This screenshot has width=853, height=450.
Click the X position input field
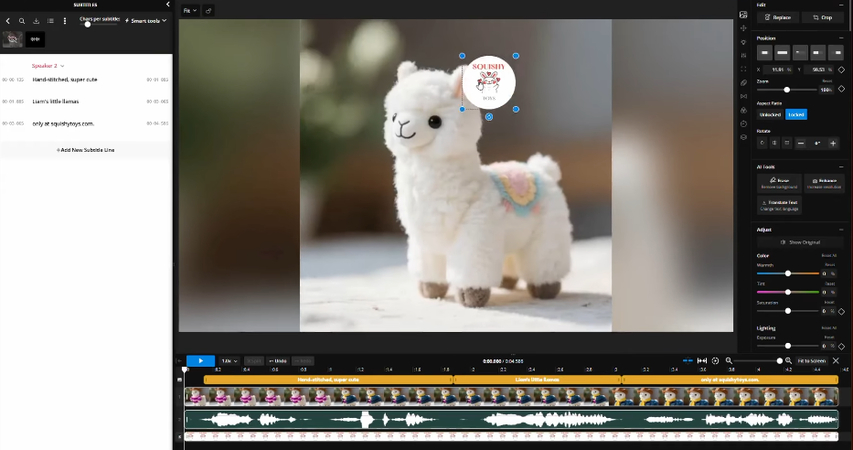pos(777,70)
